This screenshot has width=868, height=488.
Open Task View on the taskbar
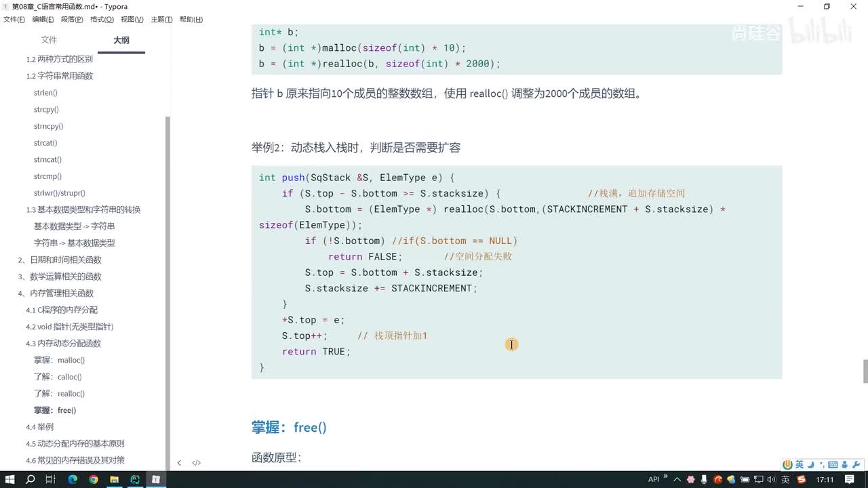click(x=50, y=479)
